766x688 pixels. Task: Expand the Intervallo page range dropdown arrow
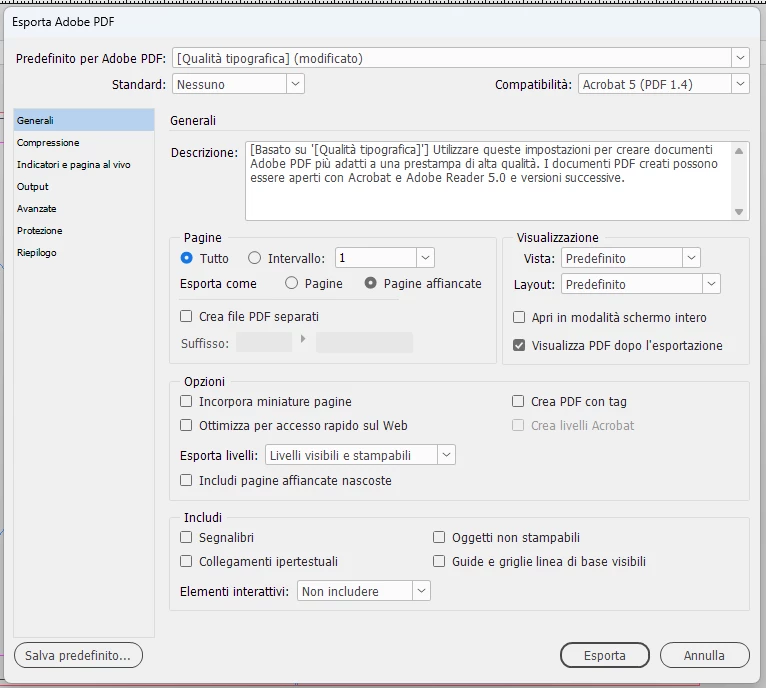426,258
